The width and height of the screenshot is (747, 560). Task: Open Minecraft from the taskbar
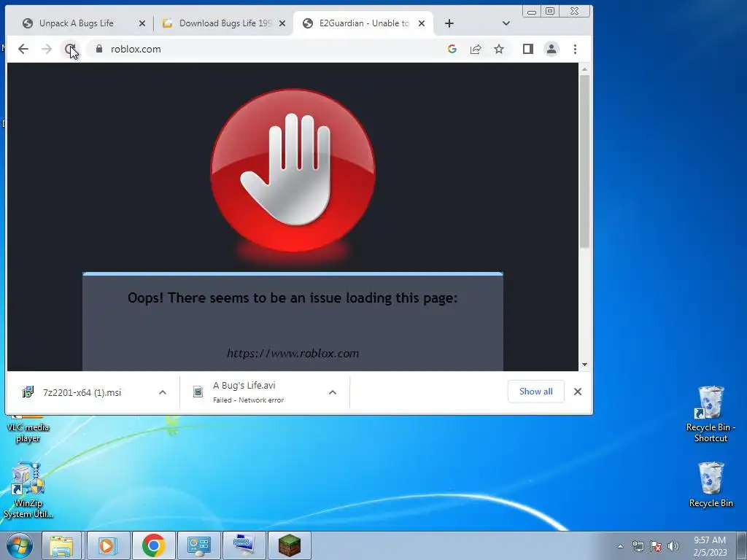click(289, 545)
